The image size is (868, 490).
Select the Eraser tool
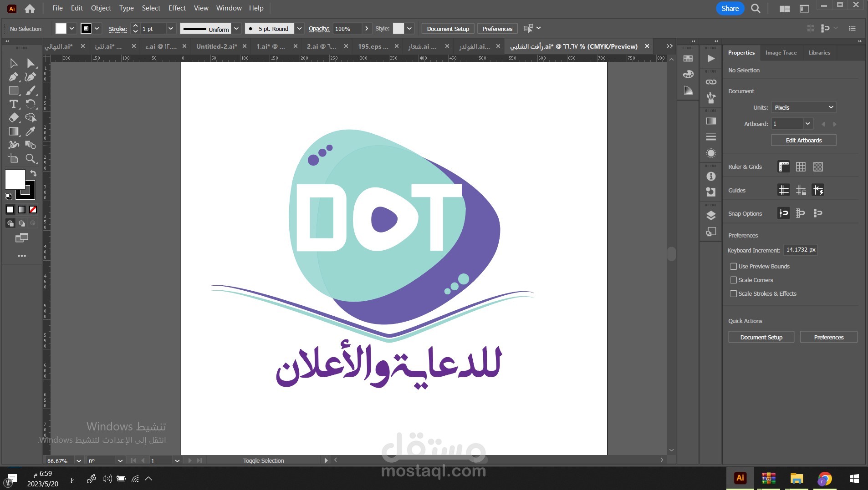pos(14,118)
